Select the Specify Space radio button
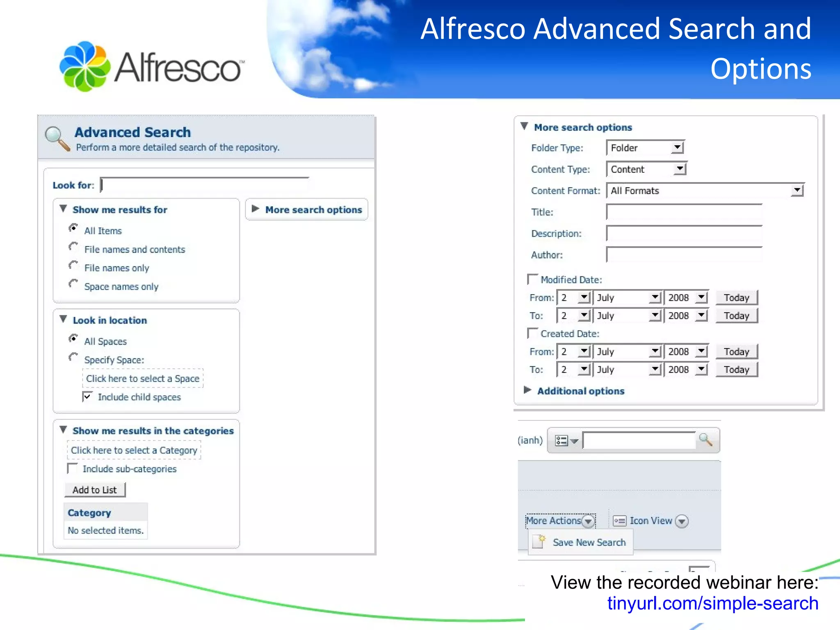 click(73, 357)
